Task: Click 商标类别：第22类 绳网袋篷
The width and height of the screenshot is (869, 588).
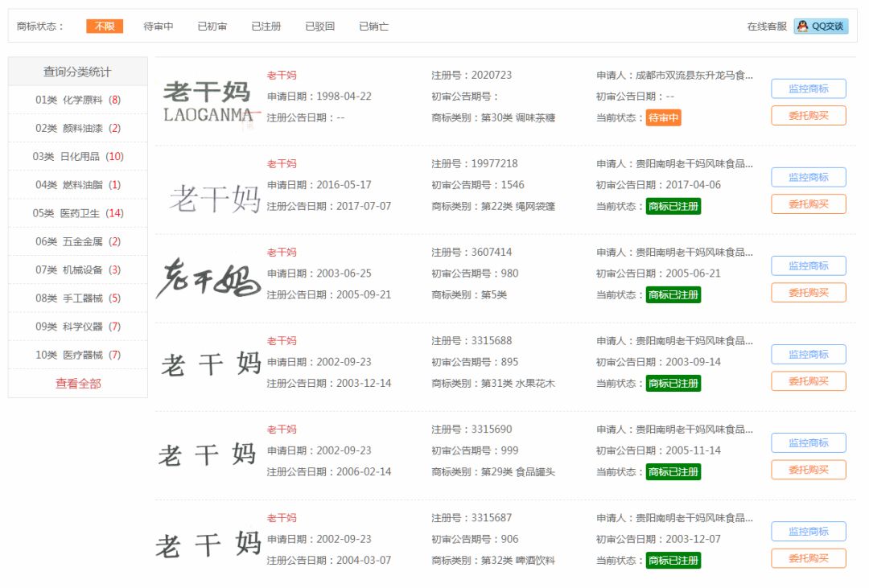Action: coord(493,206)
